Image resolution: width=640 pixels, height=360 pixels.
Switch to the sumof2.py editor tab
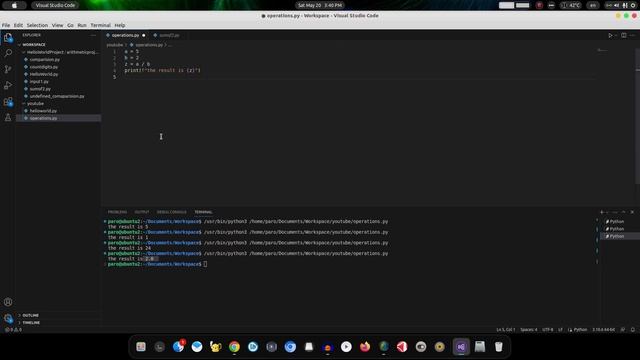pos(166,36)
